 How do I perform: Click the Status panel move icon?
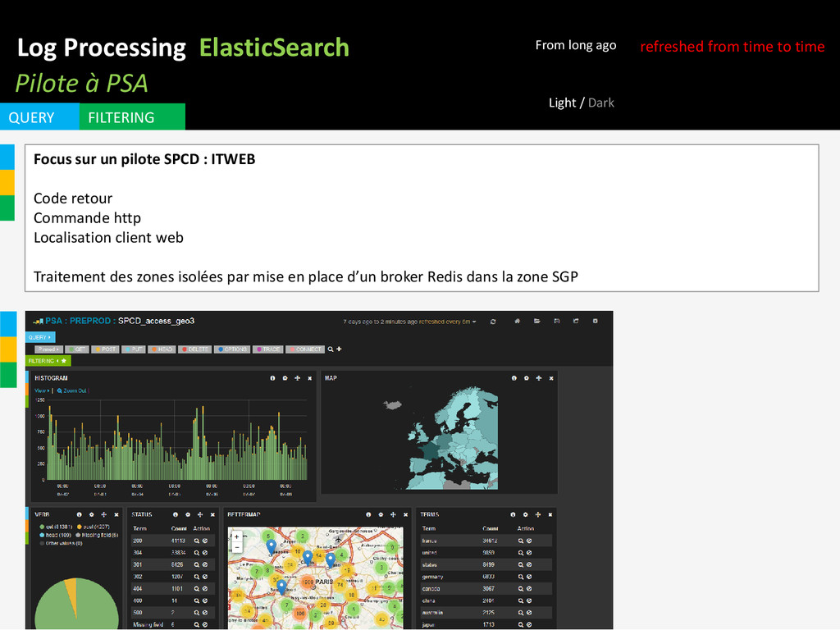(200, 514)
